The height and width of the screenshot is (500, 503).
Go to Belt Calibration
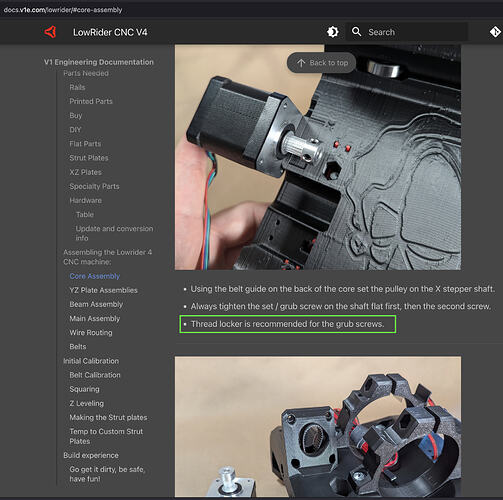pos(95,375)
